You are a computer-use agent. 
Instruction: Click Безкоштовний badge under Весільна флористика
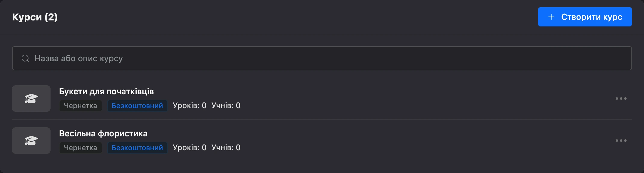pos(137,148)
